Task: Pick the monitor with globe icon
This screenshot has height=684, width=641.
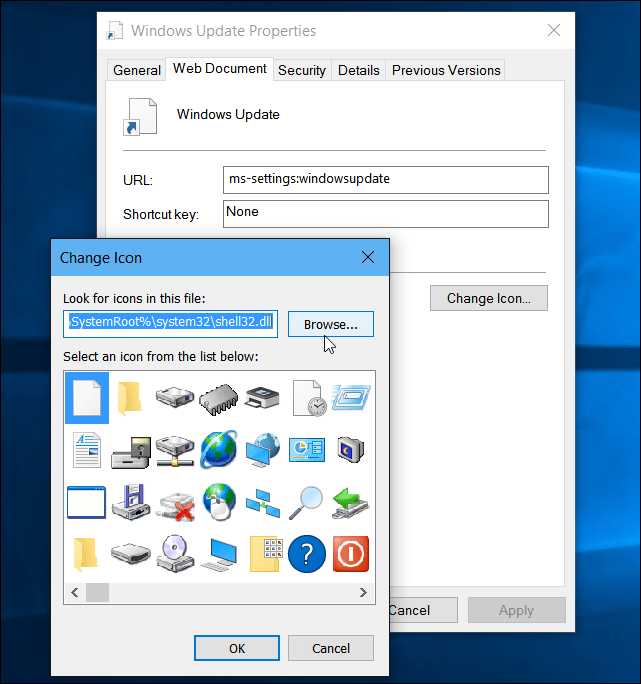Action: point(263,450)
